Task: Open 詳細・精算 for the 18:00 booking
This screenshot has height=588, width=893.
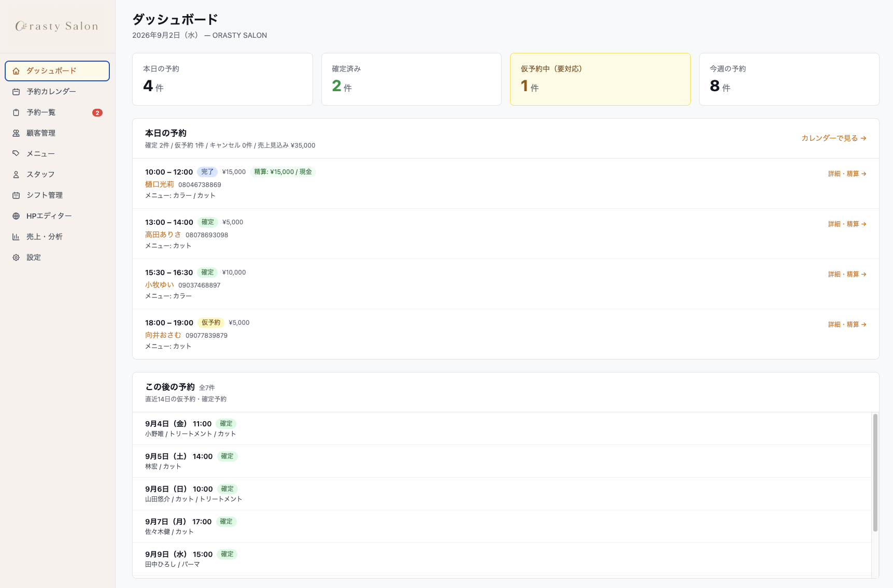Action: coord(847,324)
